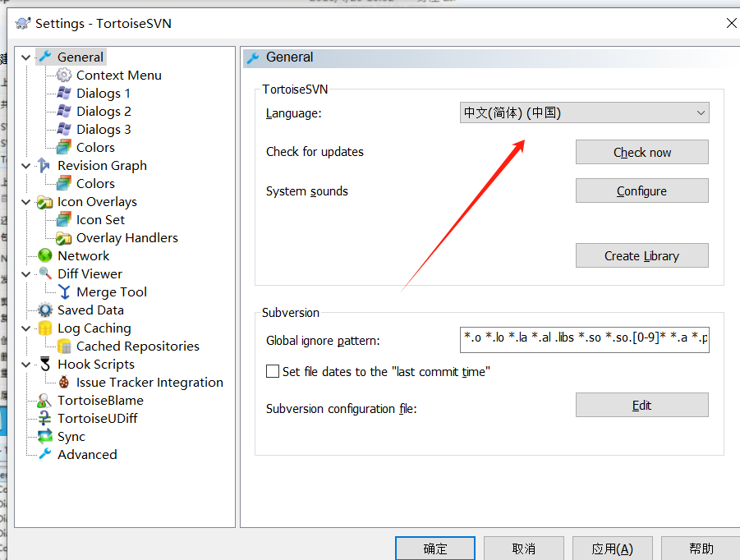Enable set file dates to last commit time

pyautogui.click(x=273, y=372)
